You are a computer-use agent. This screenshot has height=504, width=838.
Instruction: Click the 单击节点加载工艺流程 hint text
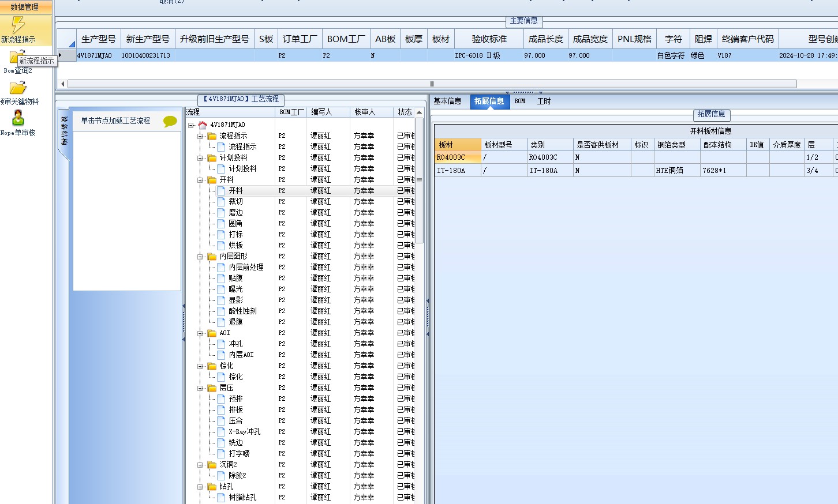(x=115, y=121)
